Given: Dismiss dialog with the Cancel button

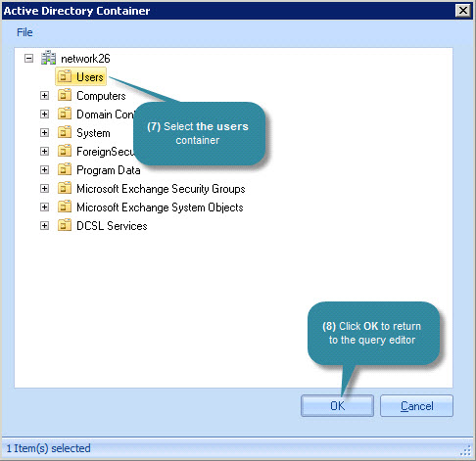Looking at the screenshot, I should (416, 406).
